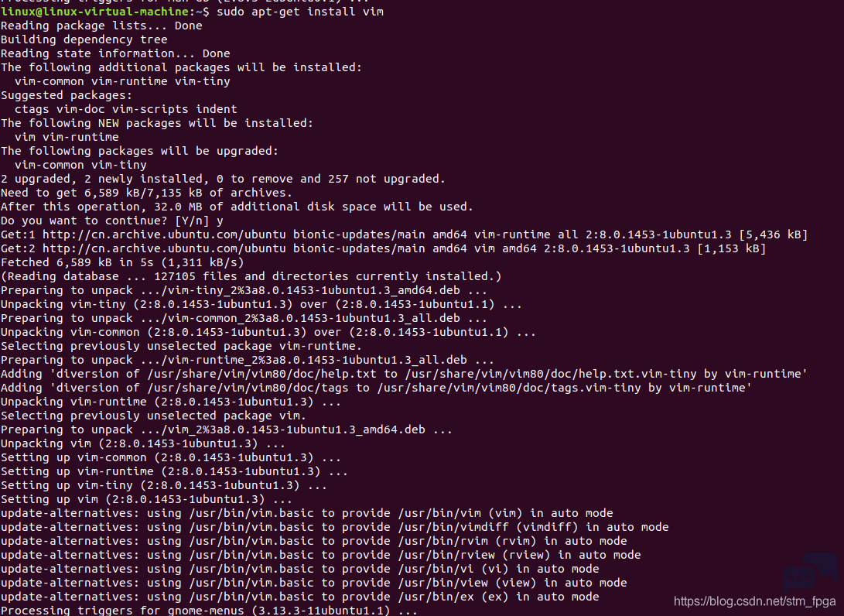844x616 pixels.
Task: Click the /usr/bin/ex update-alternatives line
Action: 300,597
